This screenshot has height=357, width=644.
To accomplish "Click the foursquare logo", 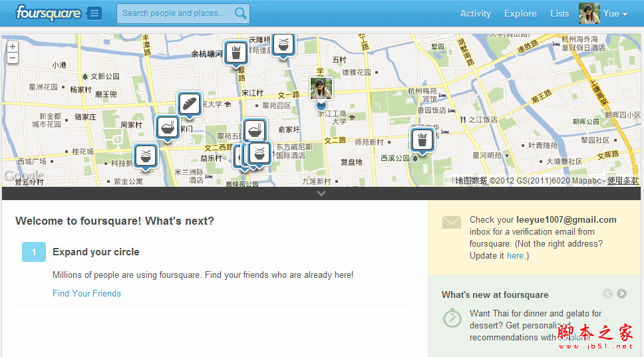I will coord(48,13).
